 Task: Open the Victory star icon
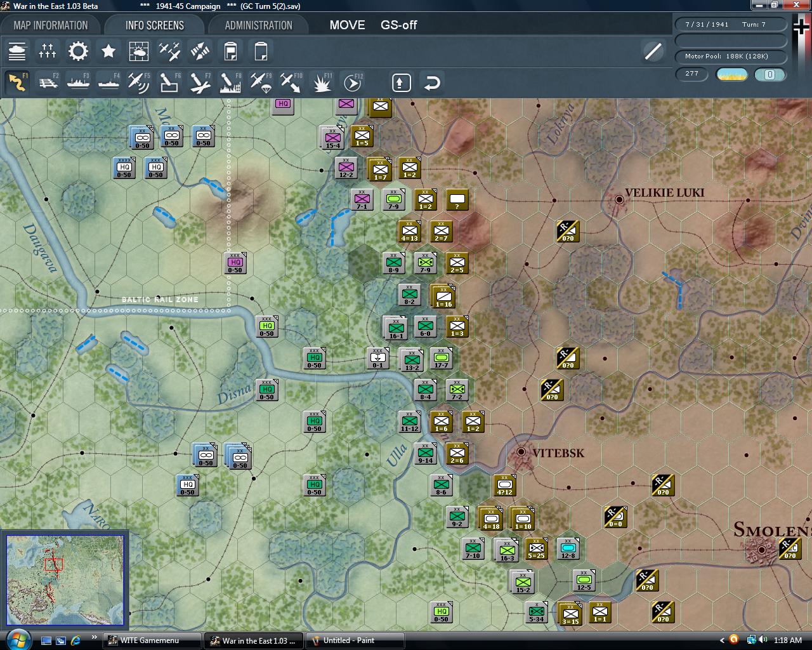click(x=108, y=51)
